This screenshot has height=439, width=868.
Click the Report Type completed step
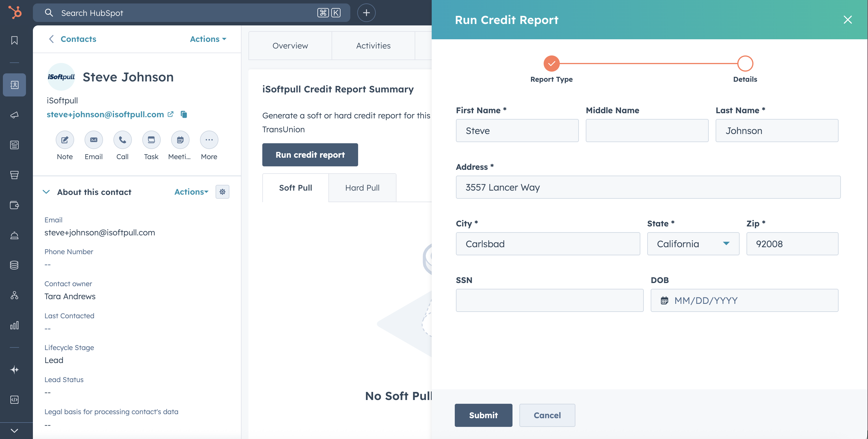coord(551,63)
